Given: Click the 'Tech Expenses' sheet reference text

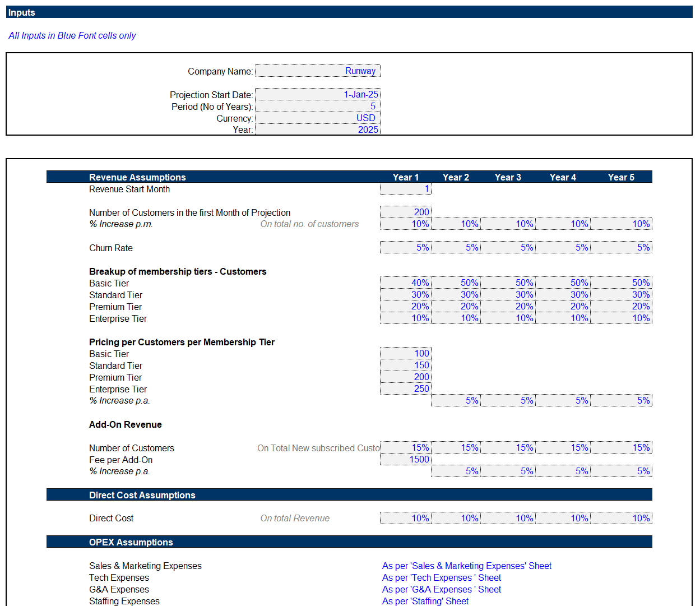Looking at the screenshot, I should [x=441, y=577].
